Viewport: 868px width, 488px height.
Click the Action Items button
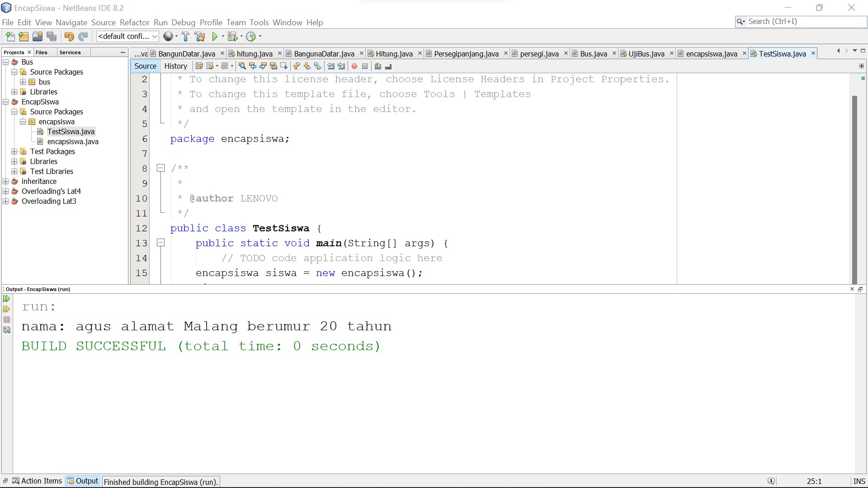click(x=37, y=481)
